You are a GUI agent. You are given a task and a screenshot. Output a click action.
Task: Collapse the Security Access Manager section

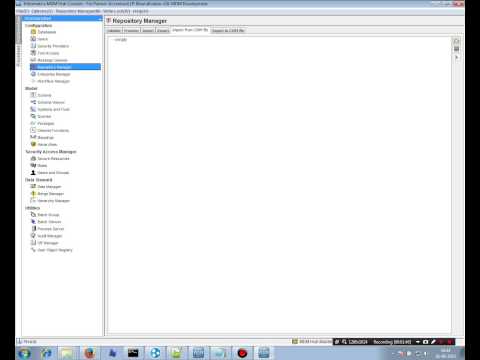[51, 152]
